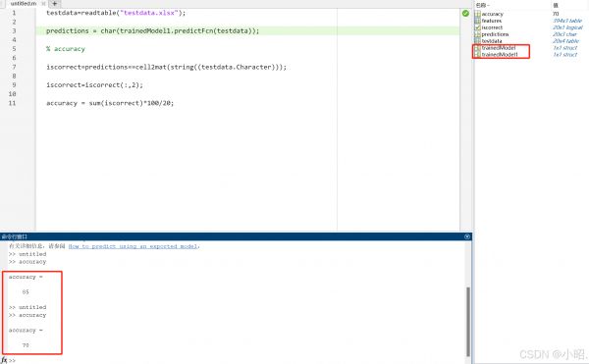This screenshot has width=589, height=364.
Task: Click the accuracy variable icon in Workspace
Action: point(477,14)
